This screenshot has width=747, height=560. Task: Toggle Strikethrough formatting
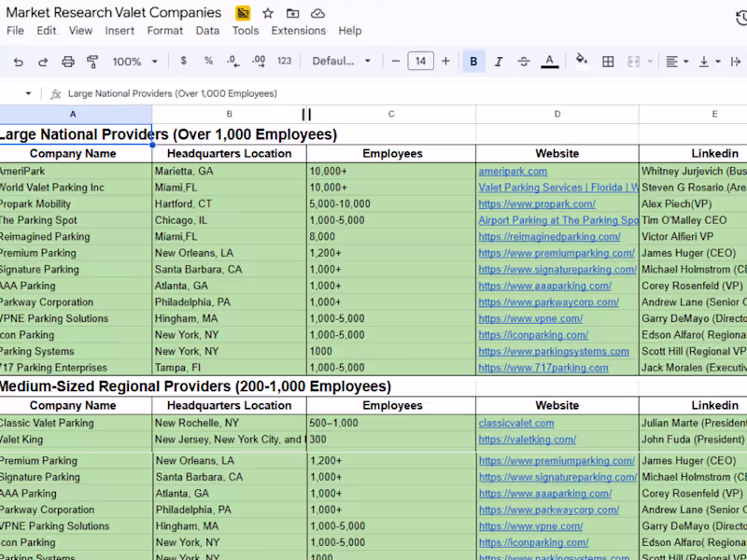click(x=524, y=62)
